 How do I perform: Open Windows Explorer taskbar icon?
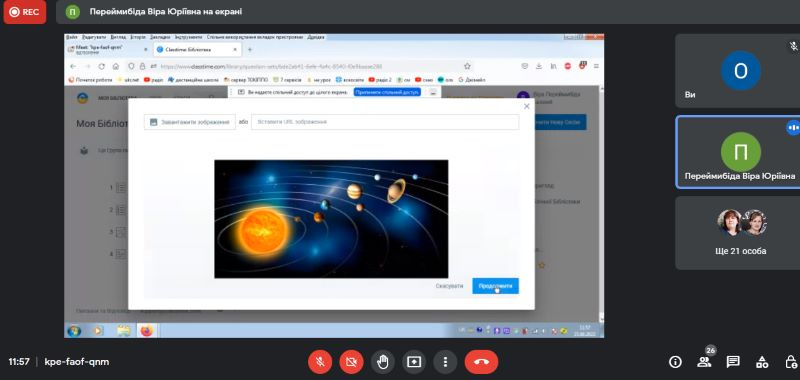(x=123, y=331)
